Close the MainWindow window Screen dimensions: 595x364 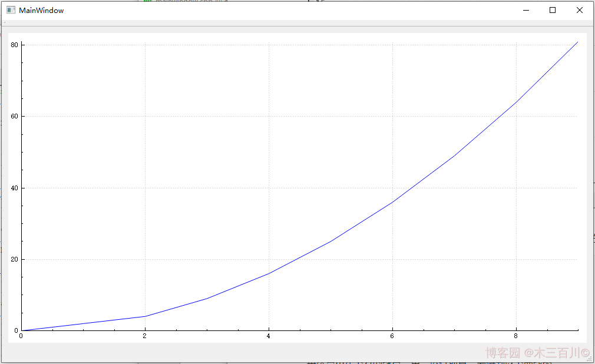580,10
